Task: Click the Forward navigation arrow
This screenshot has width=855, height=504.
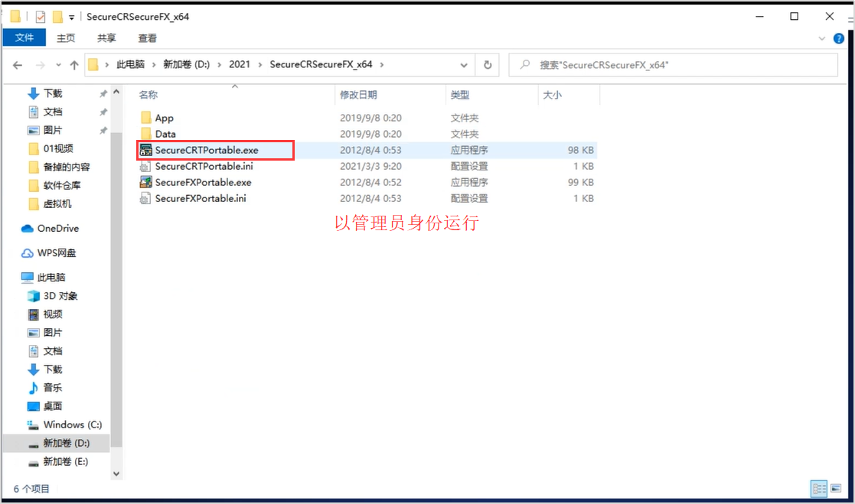Action: click(41, 65)
